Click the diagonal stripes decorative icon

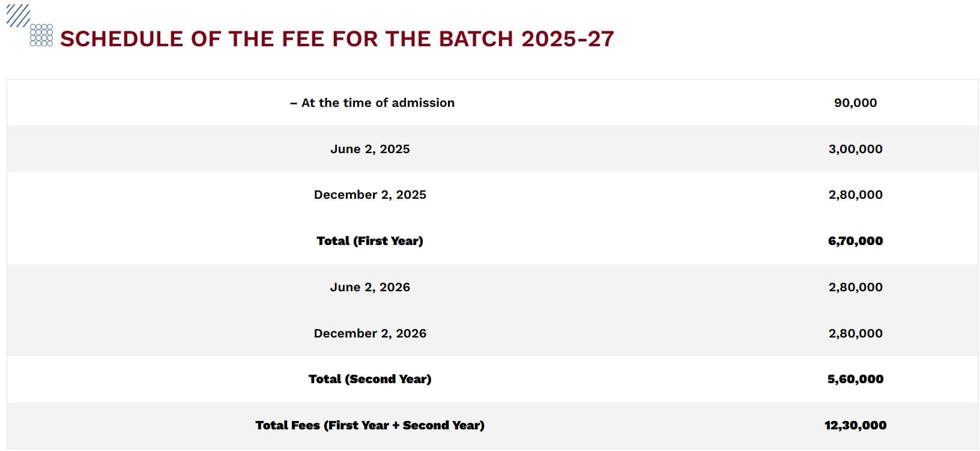pyautogui.click(x=17, y=16)
